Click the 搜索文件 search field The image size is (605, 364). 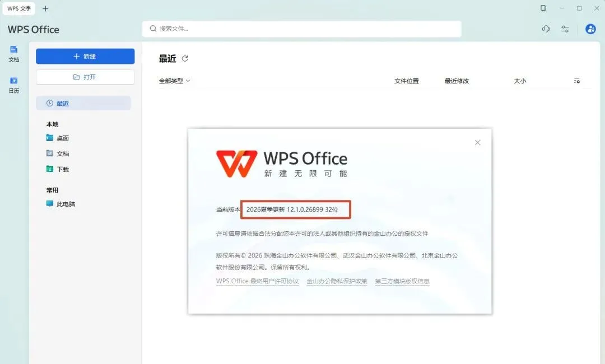coord(302,29)
